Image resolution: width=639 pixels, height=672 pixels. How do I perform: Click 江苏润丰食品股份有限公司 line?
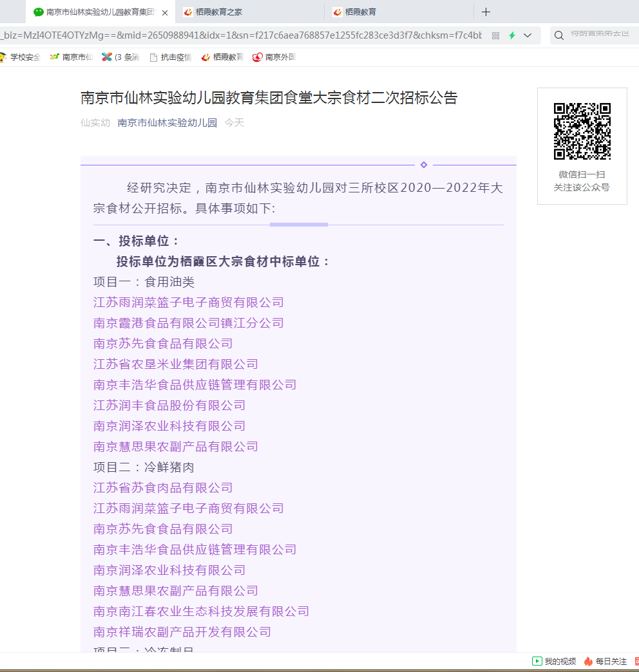tap(169, 406)
